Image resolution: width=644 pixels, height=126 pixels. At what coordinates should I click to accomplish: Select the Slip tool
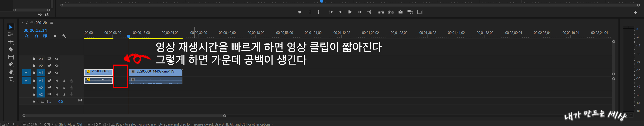[11, 57]
